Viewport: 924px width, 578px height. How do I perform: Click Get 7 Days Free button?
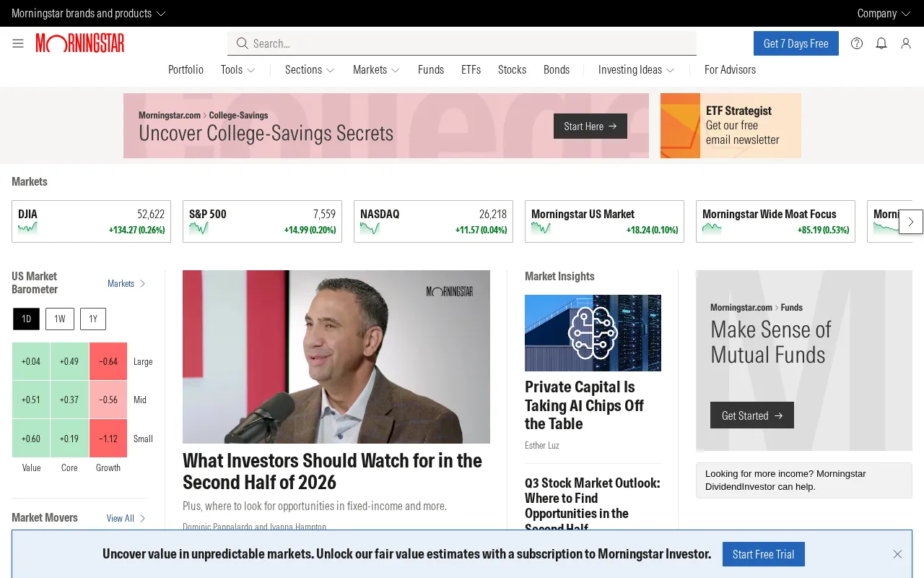point(796,43)
